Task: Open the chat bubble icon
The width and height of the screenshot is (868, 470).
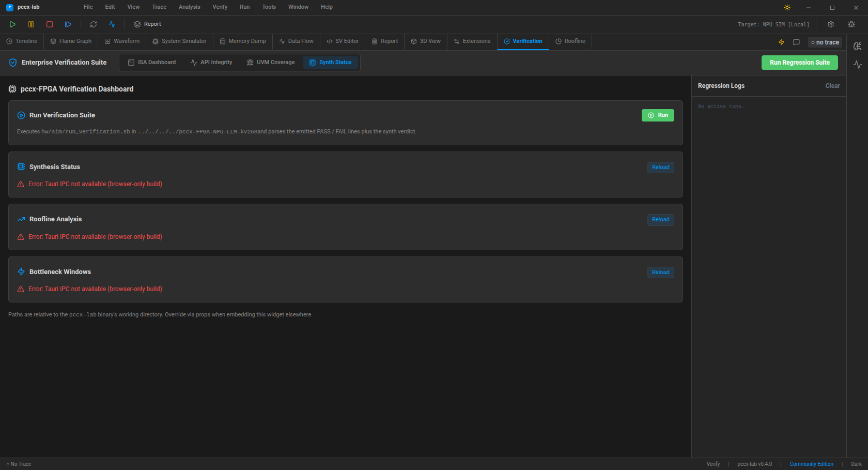Action: (x=796, y=42)
